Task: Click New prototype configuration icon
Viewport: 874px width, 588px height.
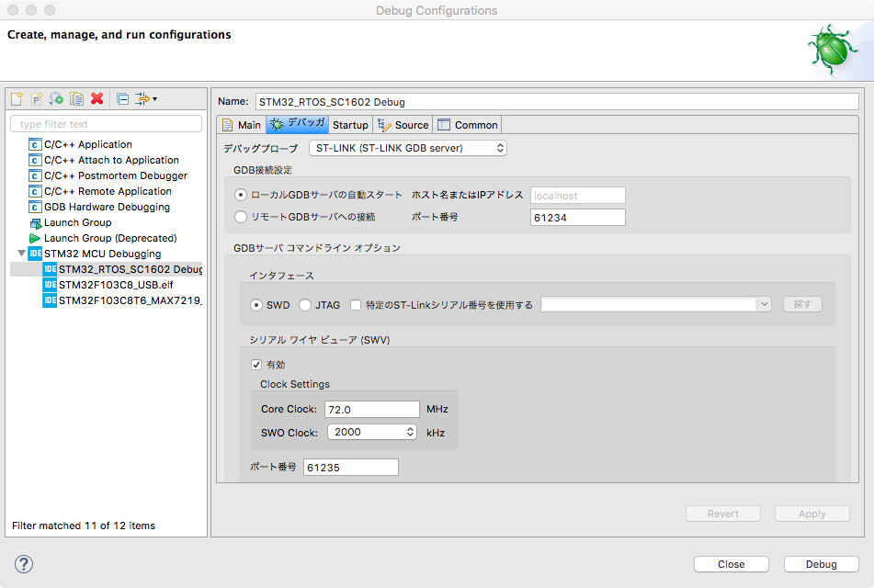Action: (37, 98)
